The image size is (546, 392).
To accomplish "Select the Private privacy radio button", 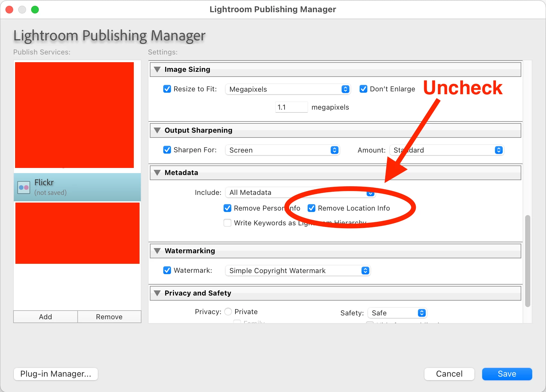I will [x=228, y=312].
